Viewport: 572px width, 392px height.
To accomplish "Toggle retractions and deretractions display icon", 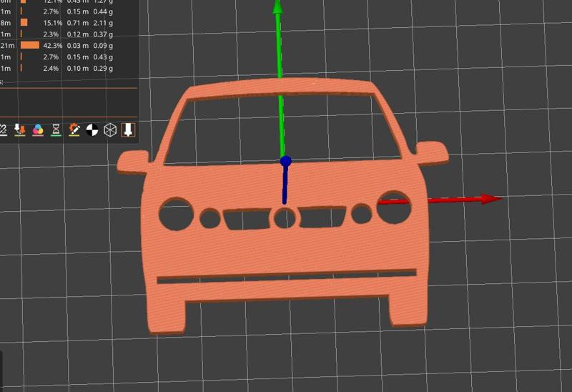I will pos(20,129).
